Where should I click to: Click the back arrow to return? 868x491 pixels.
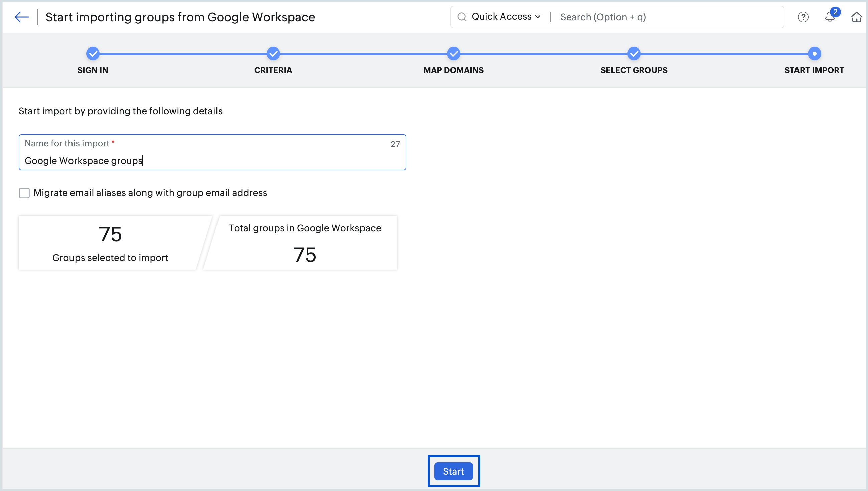coord(22,17)
